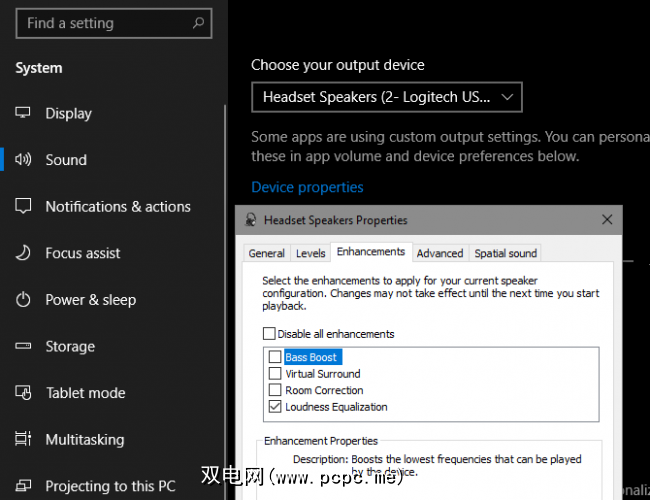Click the Storage drive icon
Image resolution: width=650 pixels, height=500 pixels.
click(x=24, y=347)
